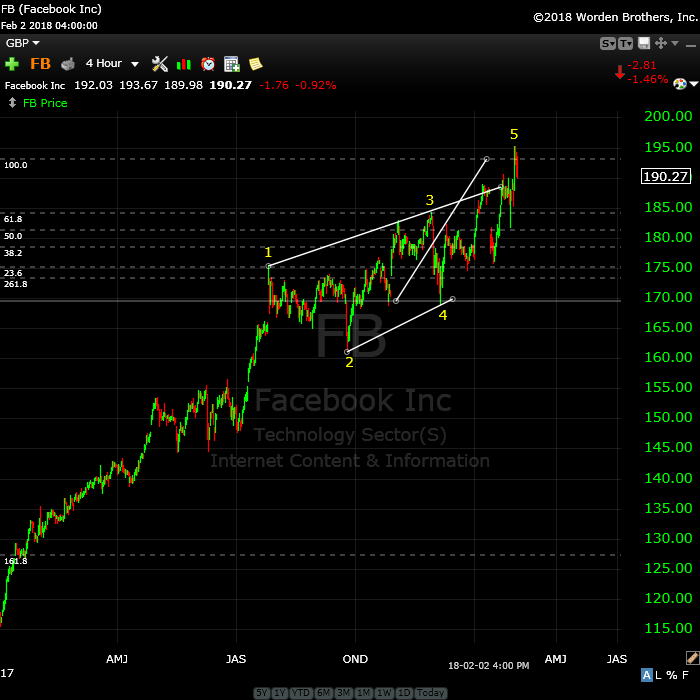The height and width of the screenshot is (700, 700).
Task: Click the 261.8 Fibonacci level label
Action: pos(16,284)
